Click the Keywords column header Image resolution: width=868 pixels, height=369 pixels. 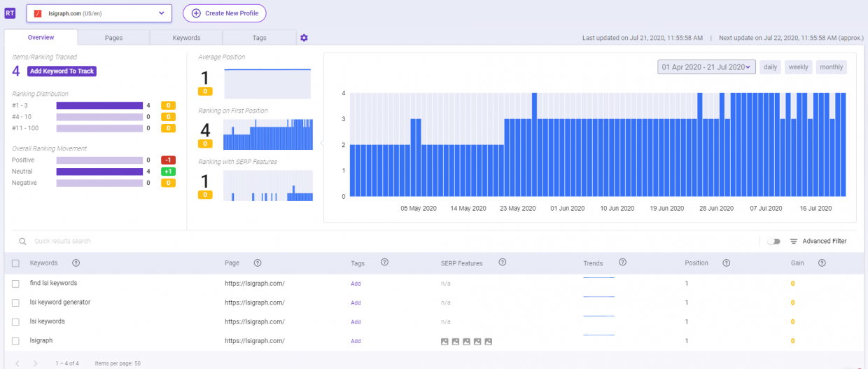pos(43,263)
